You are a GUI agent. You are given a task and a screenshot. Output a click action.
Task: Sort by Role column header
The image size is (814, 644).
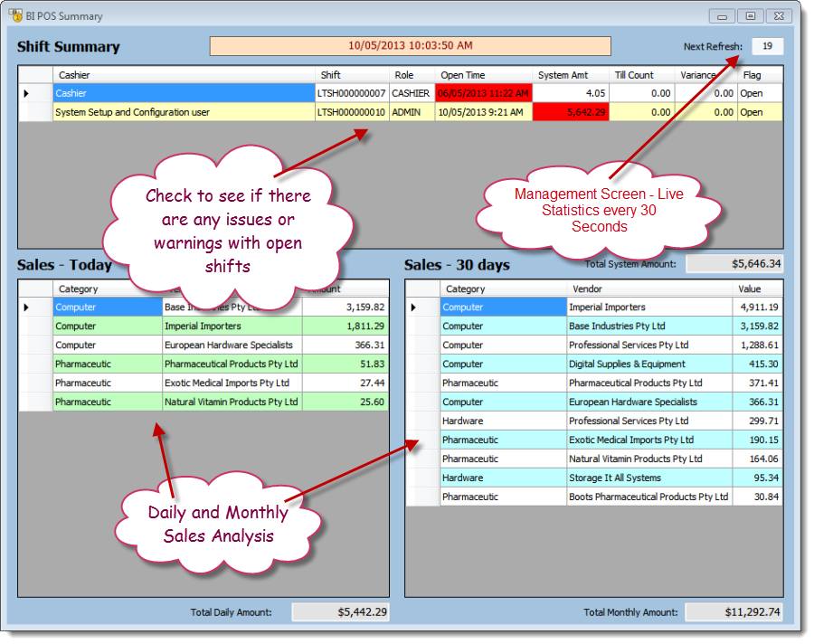412,75
